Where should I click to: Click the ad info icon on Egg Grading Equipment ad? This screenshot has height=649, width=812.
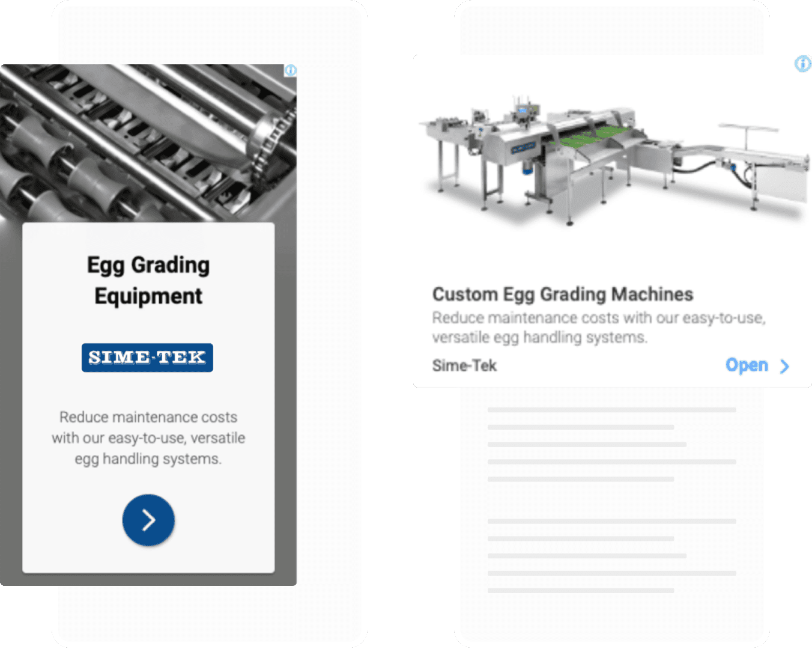pyautogui.click(x=290, y=70)
